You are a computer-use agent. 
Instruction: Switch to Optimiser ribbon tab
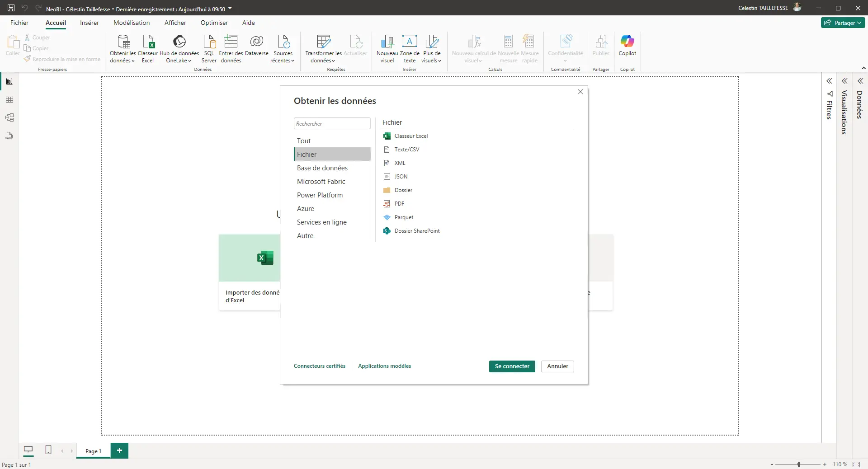214,23
